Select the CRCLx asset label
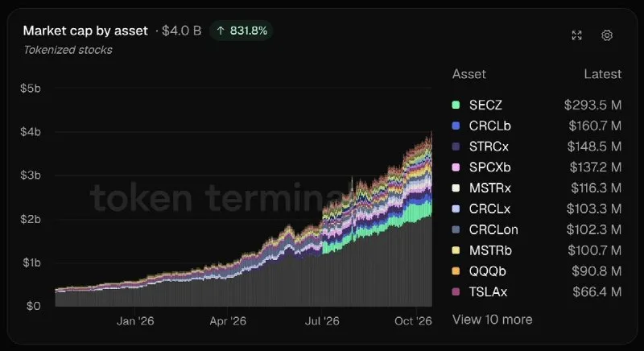The image size is (644, 351). (489, 209)
